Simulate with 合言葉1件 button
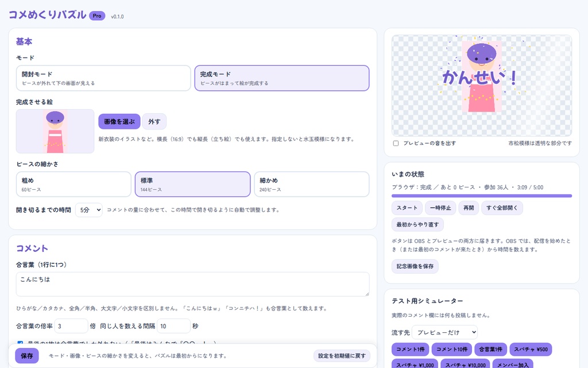588x368 pixels. point(490,349)
